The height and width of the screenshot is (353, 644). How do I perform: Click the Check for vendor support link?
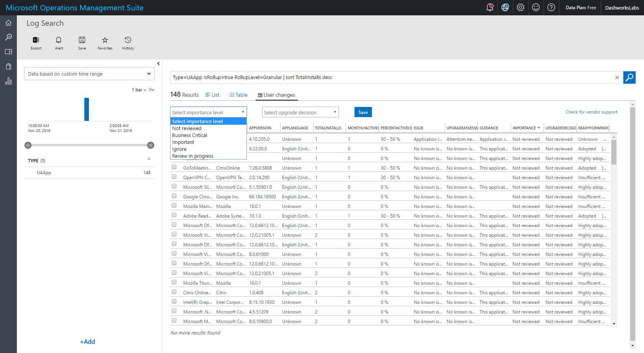[x=591, y=112]
